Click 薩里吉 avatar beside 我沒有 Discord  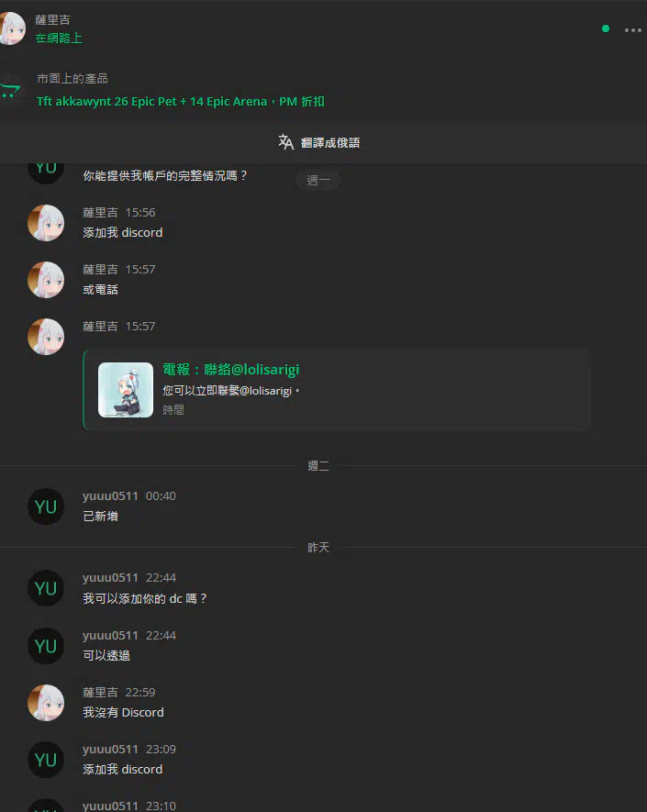click(46, 703)
